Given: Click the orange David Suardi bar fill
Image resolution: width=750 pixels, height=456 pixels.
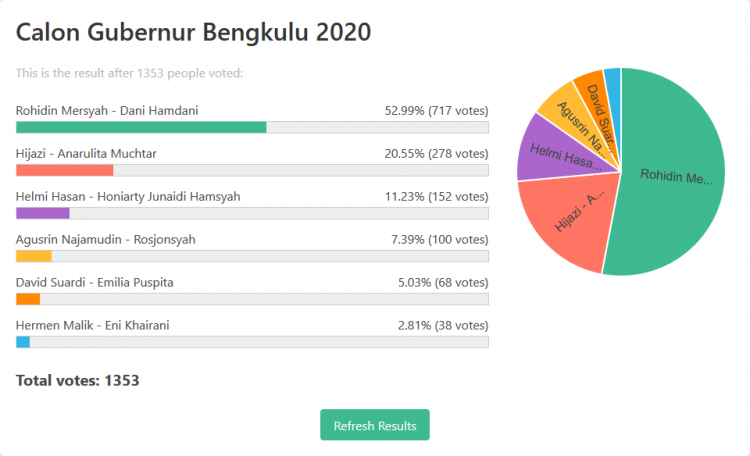Looking at the screenshot, I should coord(28,300).
